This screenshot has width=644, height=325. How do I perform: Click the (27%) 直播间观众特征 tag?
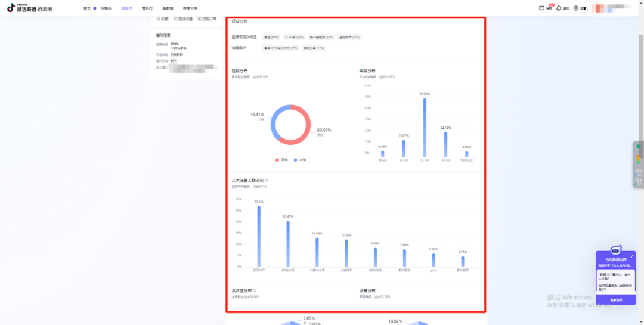[x=349, y=37]
